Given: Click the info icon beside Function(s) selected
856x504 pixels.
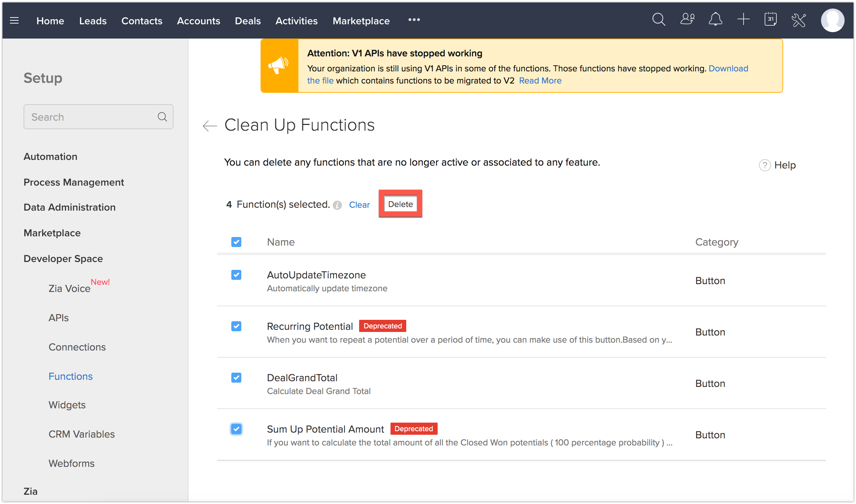Looking at the screenshot, I should [337, 205].
